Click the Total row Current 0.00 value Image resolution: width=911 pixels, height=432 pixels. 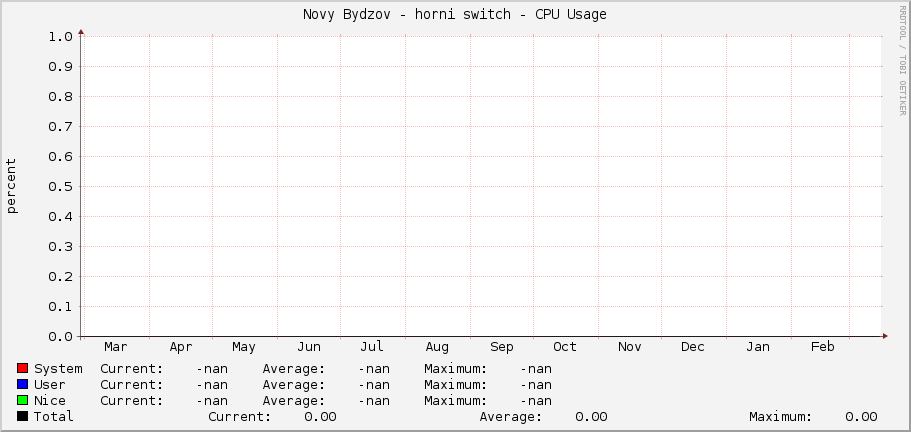[x=320, y=416]
